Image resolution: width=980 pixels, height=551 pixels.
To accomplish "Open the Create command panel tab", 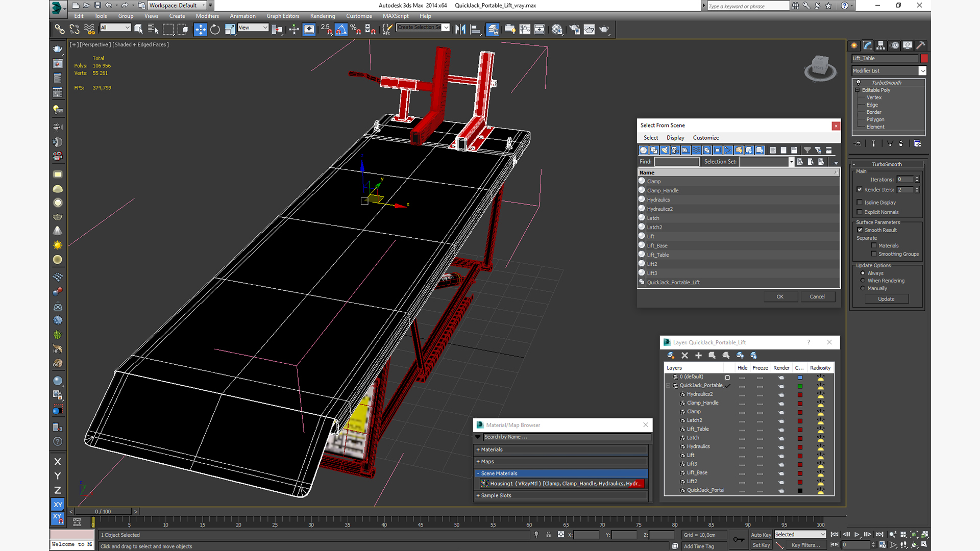I will coord(854,45).
